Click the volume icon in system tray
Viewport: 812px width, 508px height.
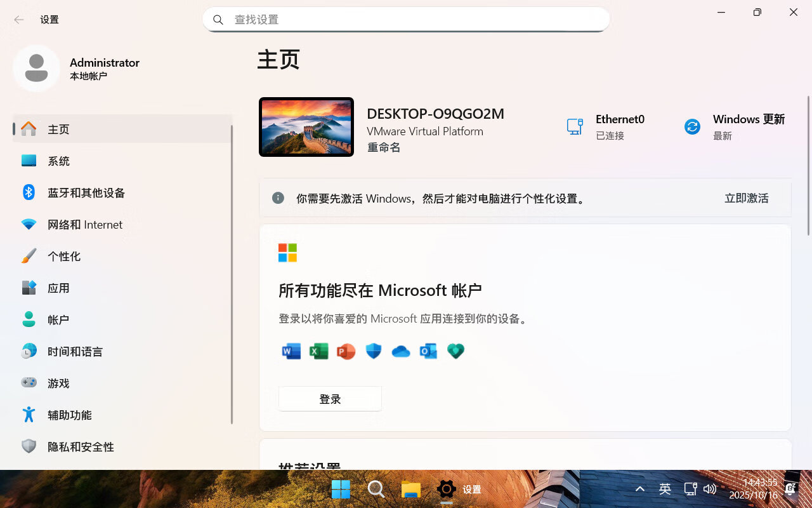pyautogui.click(x=710, y=489)
